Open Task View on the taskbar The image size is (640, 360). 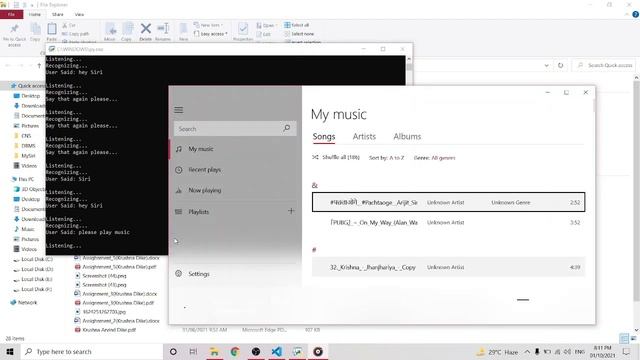click(193, 351)
